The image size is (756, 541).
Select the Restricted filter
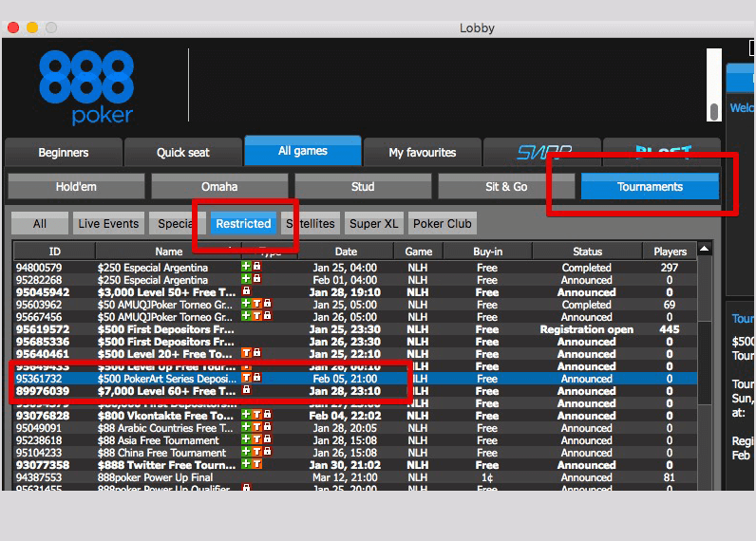coord(243,224)
